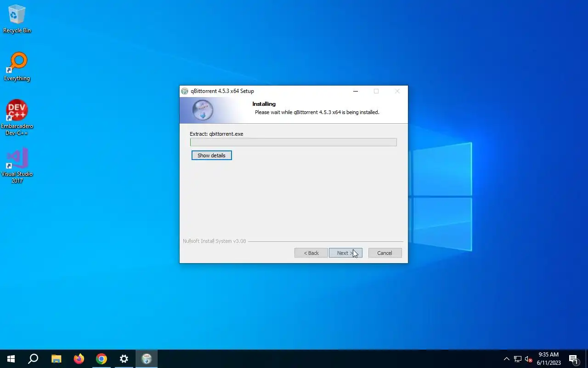Launch Firefox from the taskbar

[x=79, y=359]
